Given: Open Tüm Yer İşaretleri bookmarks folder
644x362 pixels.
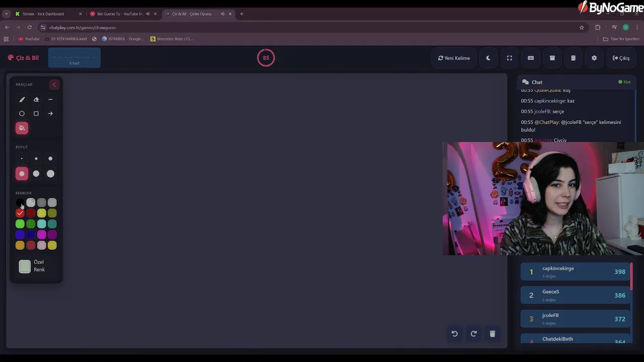Looking at the screenshot, I should [x=621, y=39].
